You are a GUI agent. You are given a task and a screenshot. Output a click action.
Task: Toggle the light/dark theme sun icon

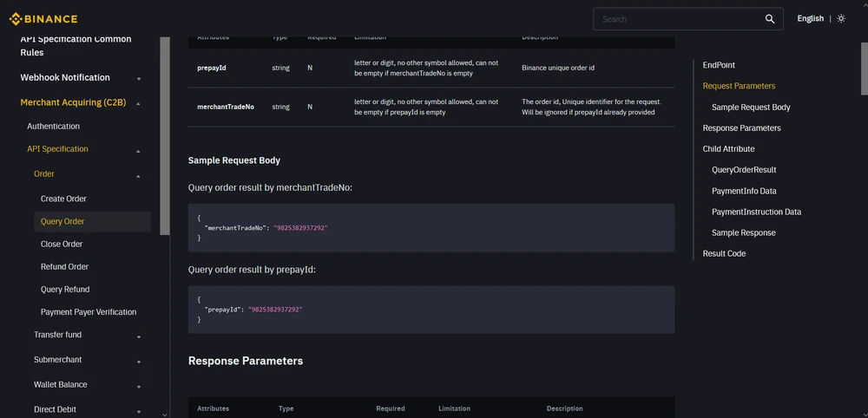click(x=841, y=19)
